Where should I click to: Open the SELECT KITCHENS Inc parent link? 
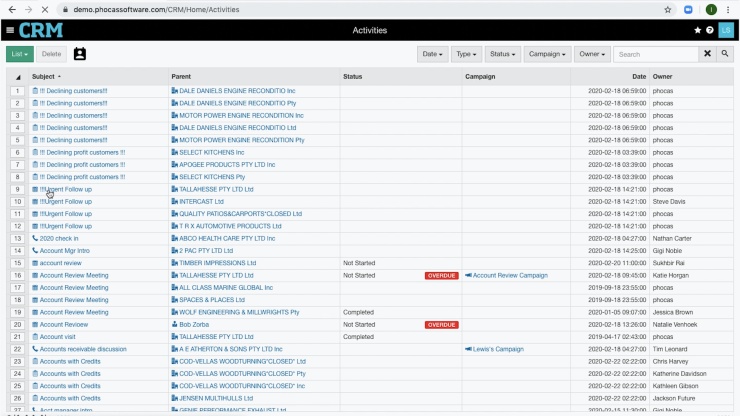211,152
